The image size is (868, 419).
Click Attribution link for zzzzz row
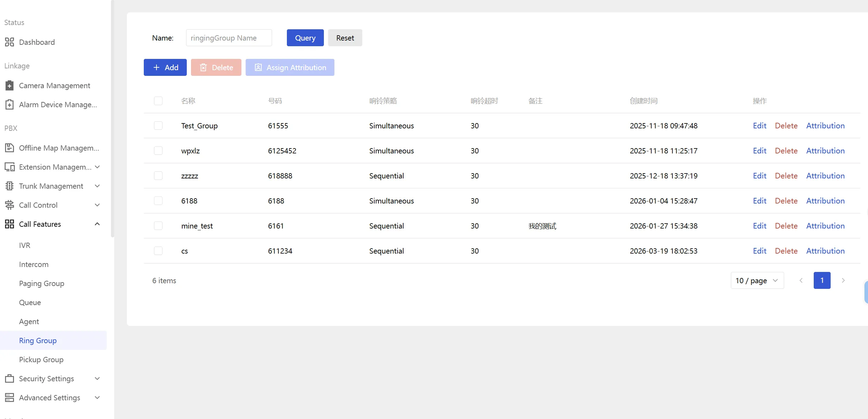pos(825,176)
